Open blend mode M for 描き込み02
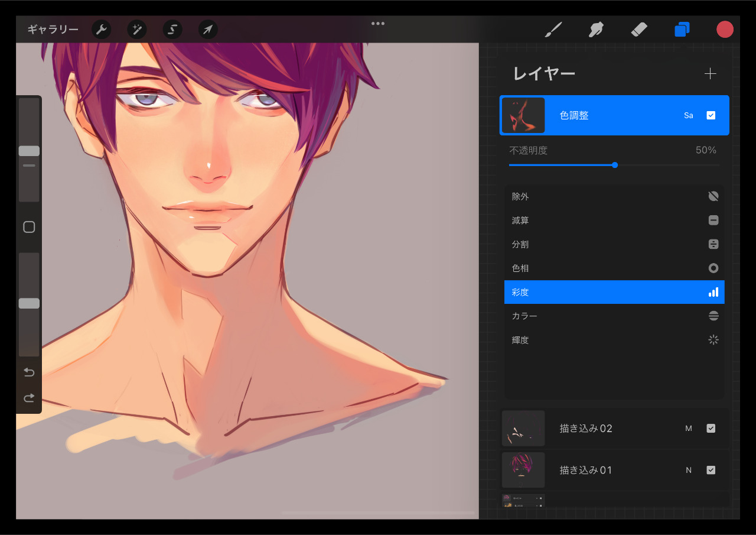Screen dimensions: 756x535 tap(688, 428)
